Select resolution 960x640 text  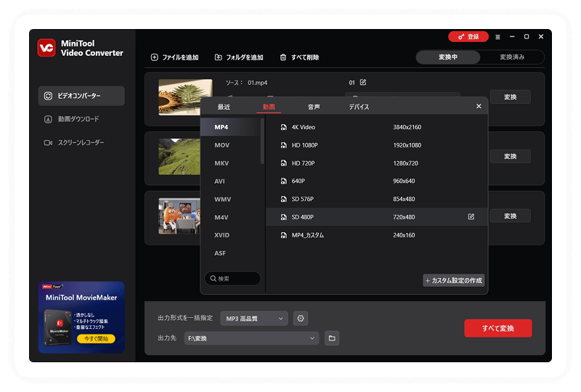(x=404, y=181)
